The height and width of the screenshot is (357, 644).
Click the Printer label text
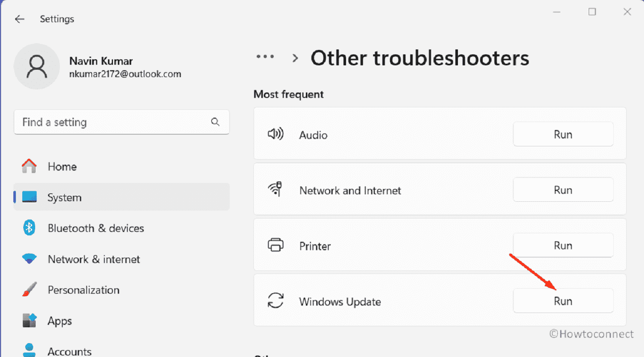coord(315,246)
